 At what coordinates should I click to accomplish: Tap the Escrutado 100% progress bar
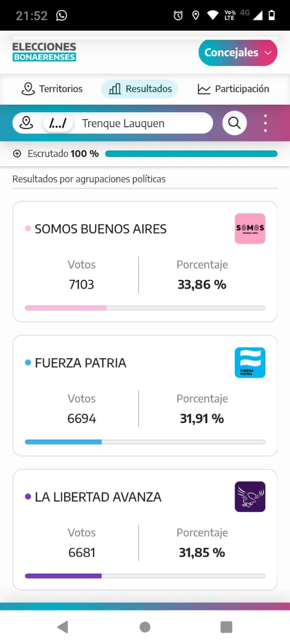(191, 153)
